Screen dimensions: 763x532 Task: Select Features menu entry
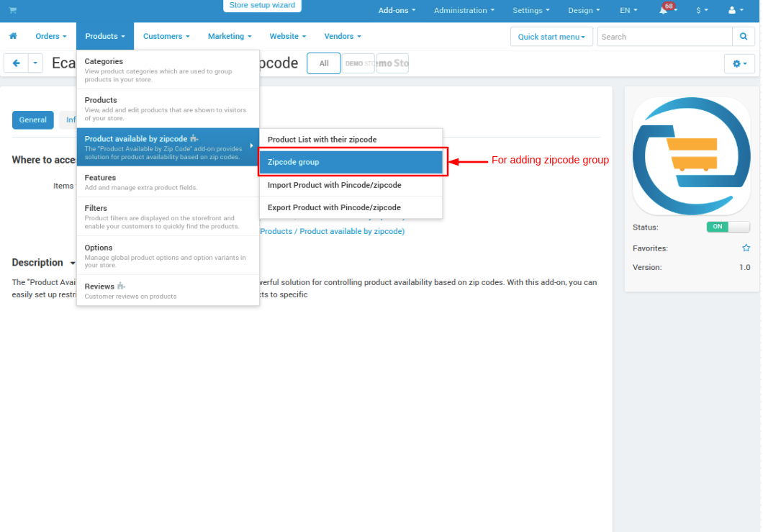coord(168,181)
